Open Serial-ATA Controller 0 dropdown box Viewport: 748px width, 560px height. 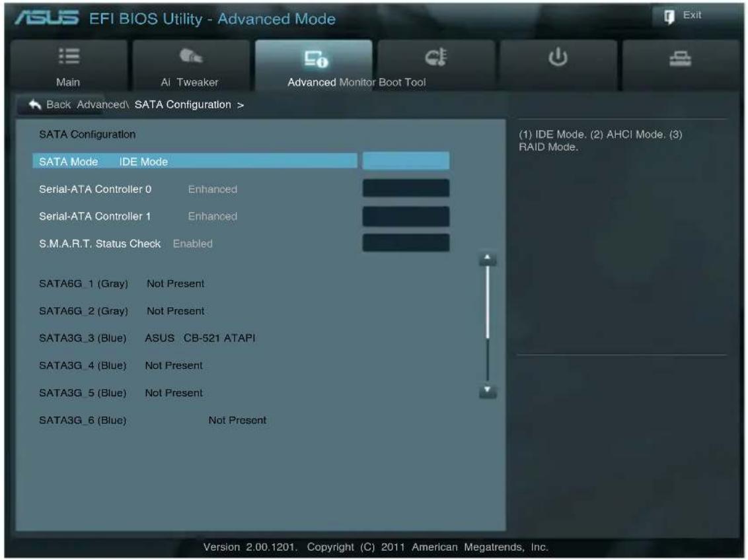pyautogui.click(x=406, y=188)
